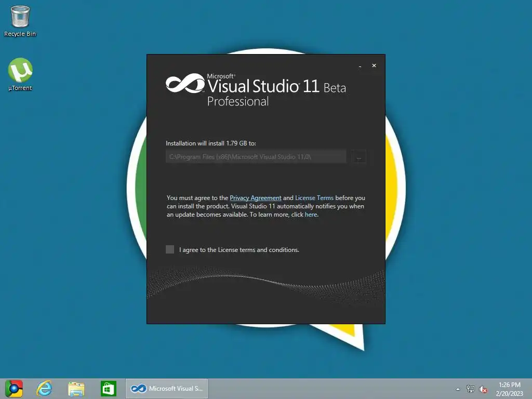Select the µTorrent desktop shortcut
Image resolution: width=532 pixels, height=399 pixels.
(20, 75)
